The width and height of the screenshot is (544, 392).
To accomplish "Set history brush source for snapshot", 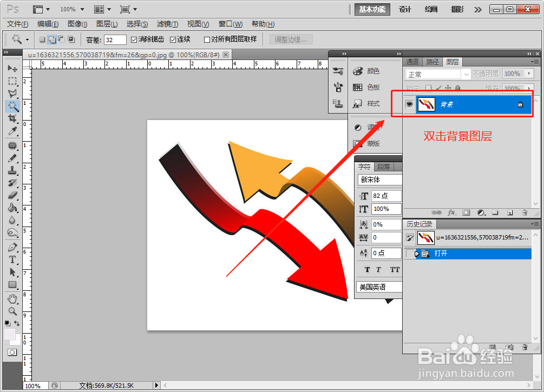I will (x=410, y=238).
